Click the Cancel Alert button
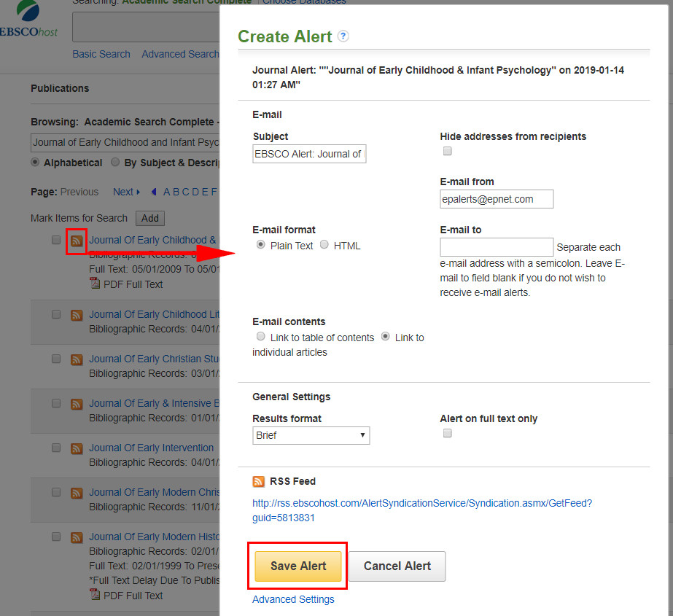The height and width of the screenshot is (616, 673). click(397, 566)
